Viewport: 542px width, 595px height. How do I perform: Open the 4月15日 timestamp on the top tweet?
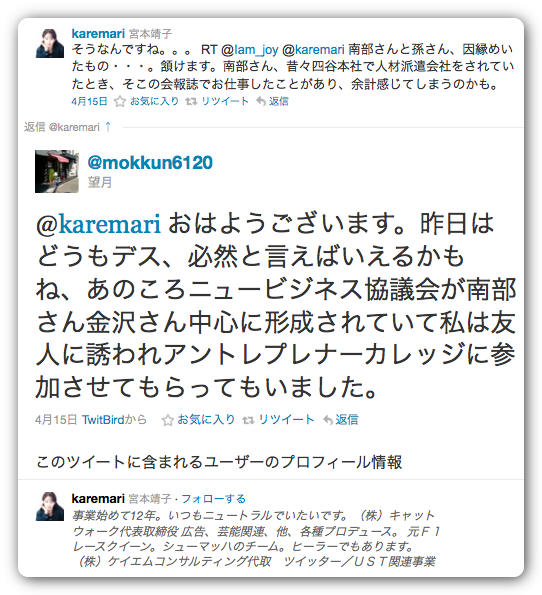point(89,101)
